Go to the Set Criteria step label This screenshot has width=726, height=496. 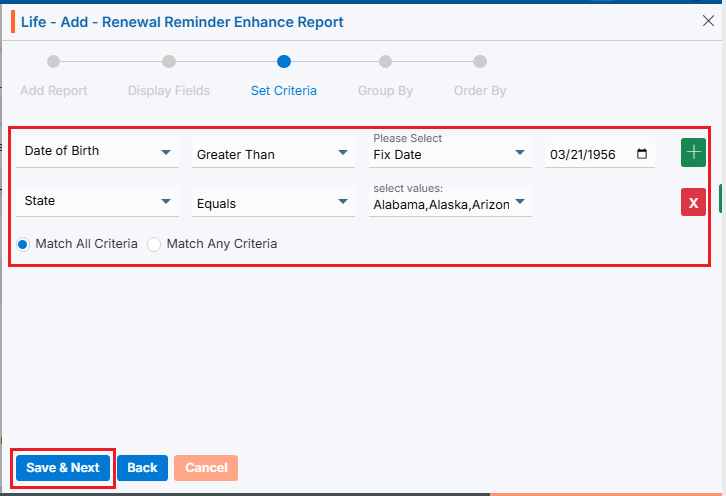click(283, 91)
